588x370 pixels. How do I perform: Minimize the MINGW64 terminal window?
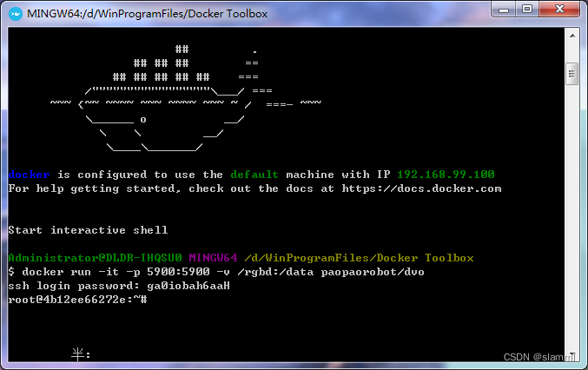click(x=503, y=10)
